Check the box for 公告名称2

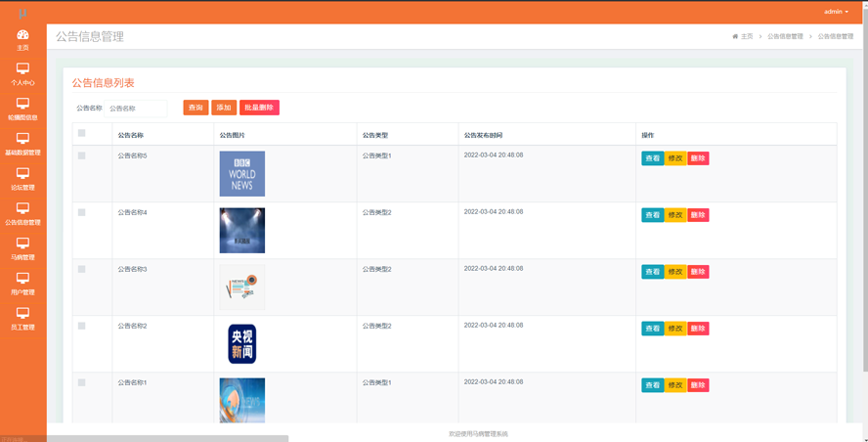click(x=81, y=326)
